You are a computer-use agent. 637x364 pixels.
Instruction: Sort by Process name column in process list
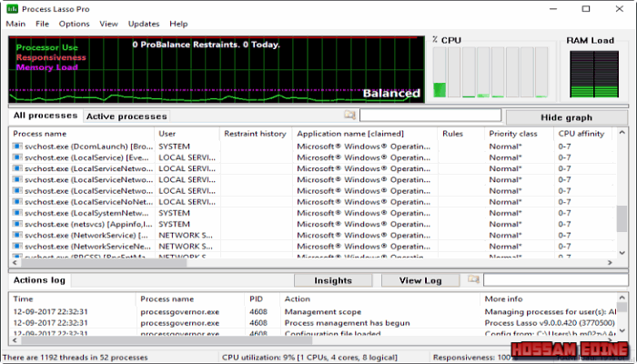point(81,134)
